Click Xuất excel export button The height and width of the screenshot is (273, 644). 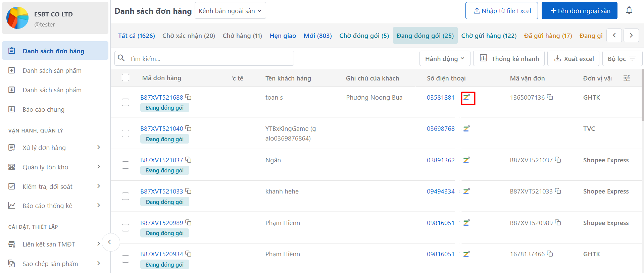[574, 59]
